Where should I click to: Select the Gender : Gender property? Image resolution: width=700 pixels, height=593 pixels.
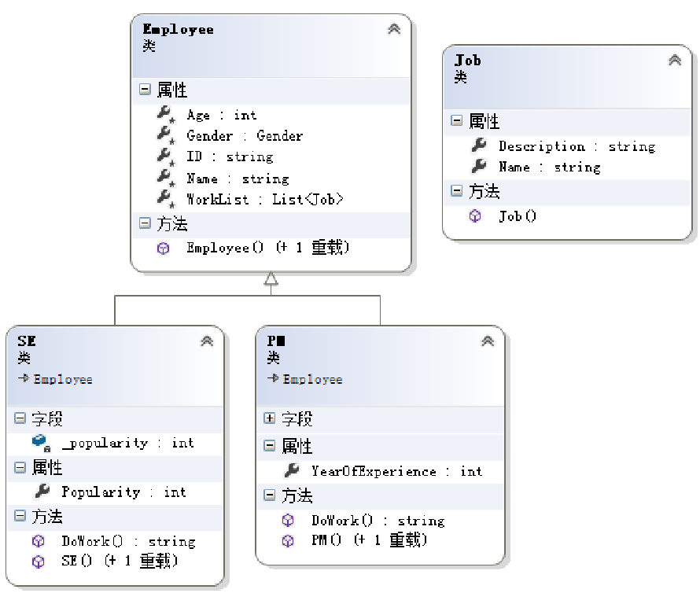244,136
